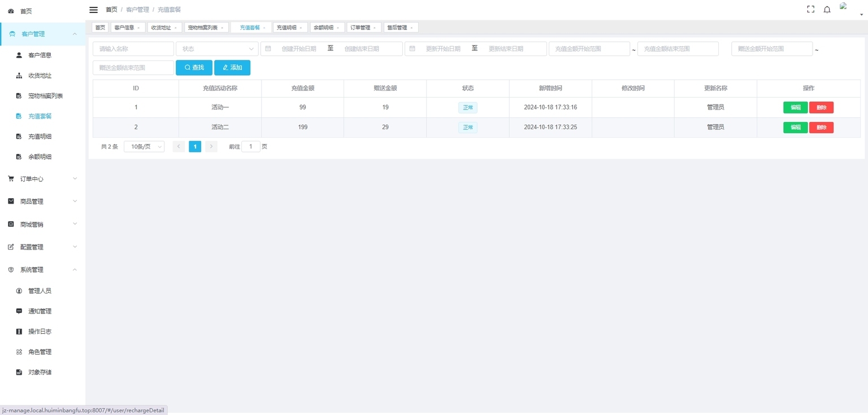Click the 添加 add button
Image resolution: width=868 pixels, height=415 pixels.
tap(232, 68)
